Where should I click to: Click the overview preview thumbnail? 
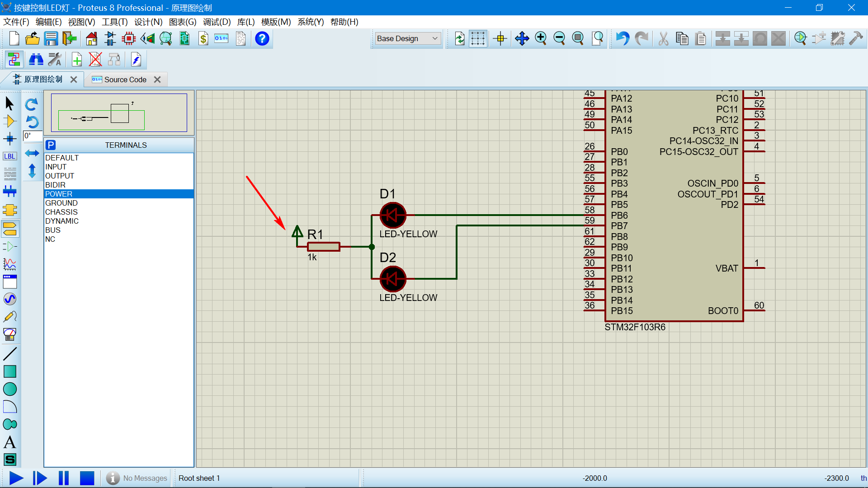[x=119, y=113]
